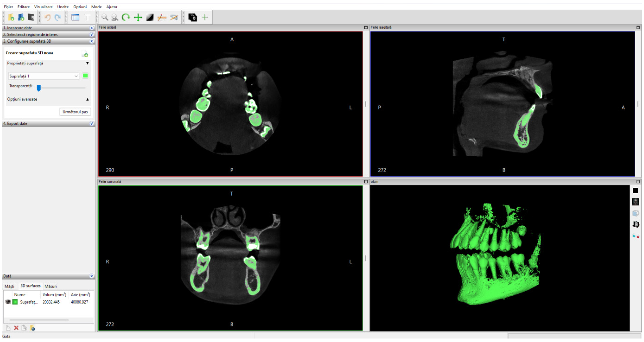Screen dimensions: 644x342
Task: Click the Volum (mm³) column header
Action: tap(54, 295)
